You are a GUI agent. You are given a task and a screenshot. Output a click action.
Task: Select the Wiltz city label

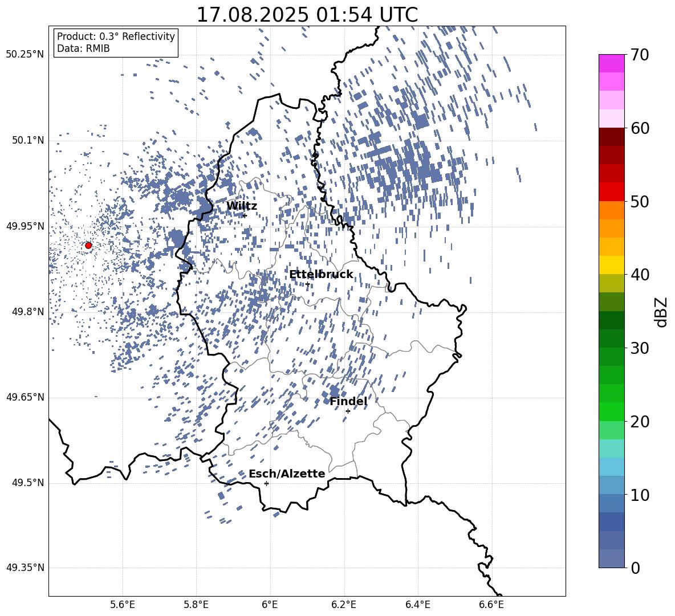[242, 206]
